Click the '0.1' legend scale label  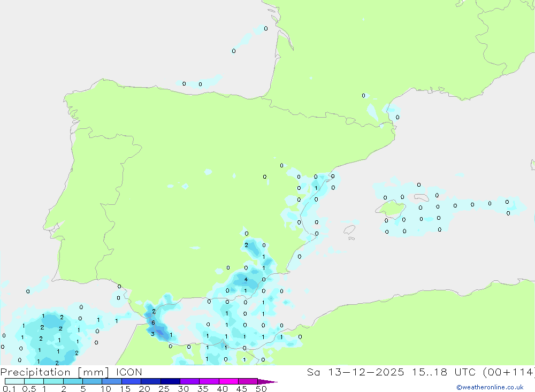[9, 389]
